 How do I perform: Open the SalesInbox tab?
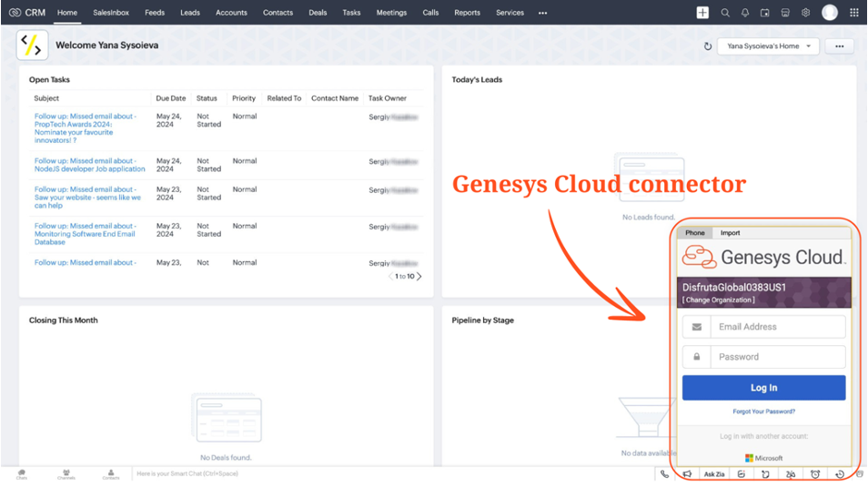[x=111, y=12]
